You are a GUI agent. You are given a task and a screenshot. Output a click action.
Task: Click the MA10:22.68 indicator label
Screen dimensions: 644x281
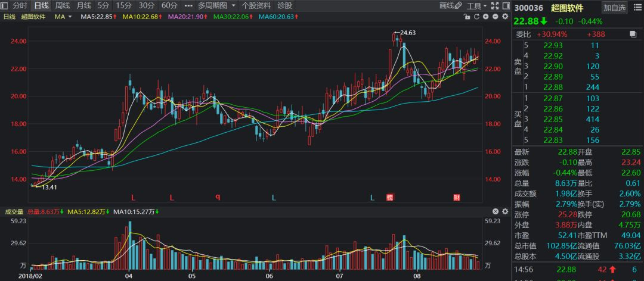click(143, 17)
